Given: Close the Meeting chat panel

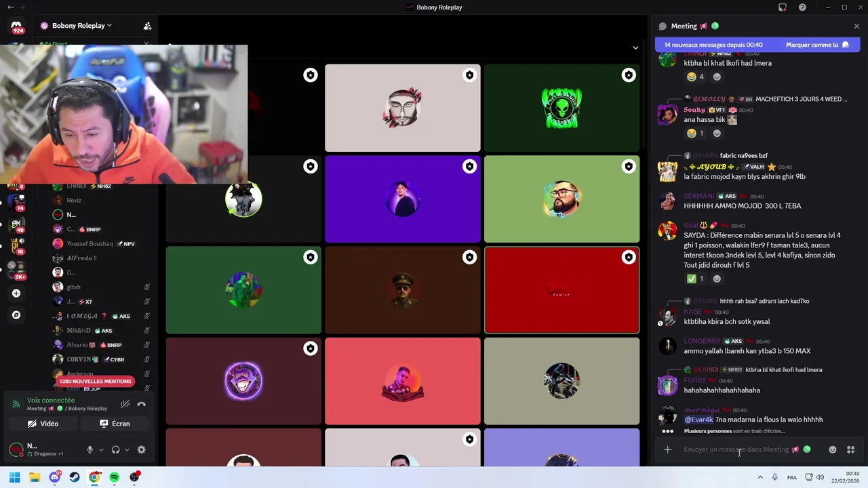Looking at the screenshot, I should [856, 26].
